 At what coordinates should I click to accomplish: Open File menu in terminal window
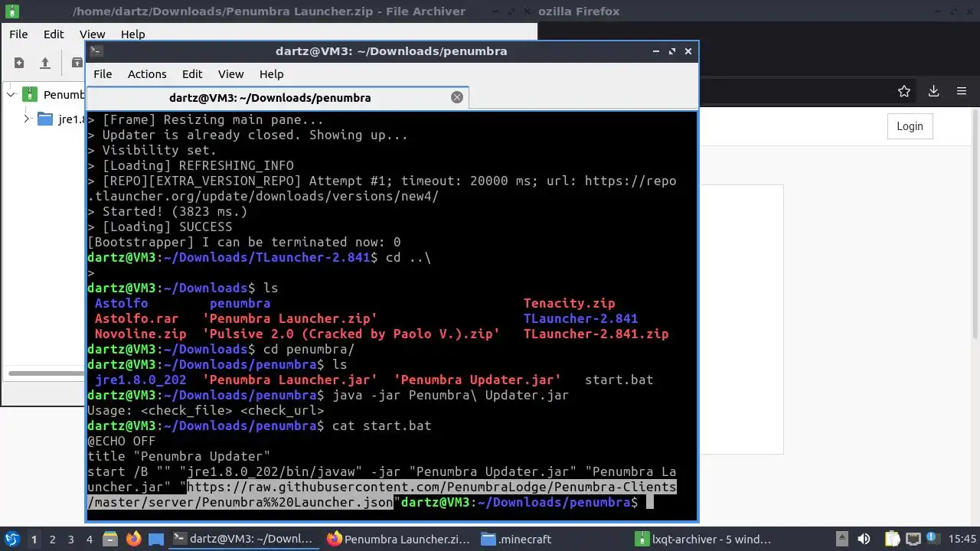tap(103, 73)
